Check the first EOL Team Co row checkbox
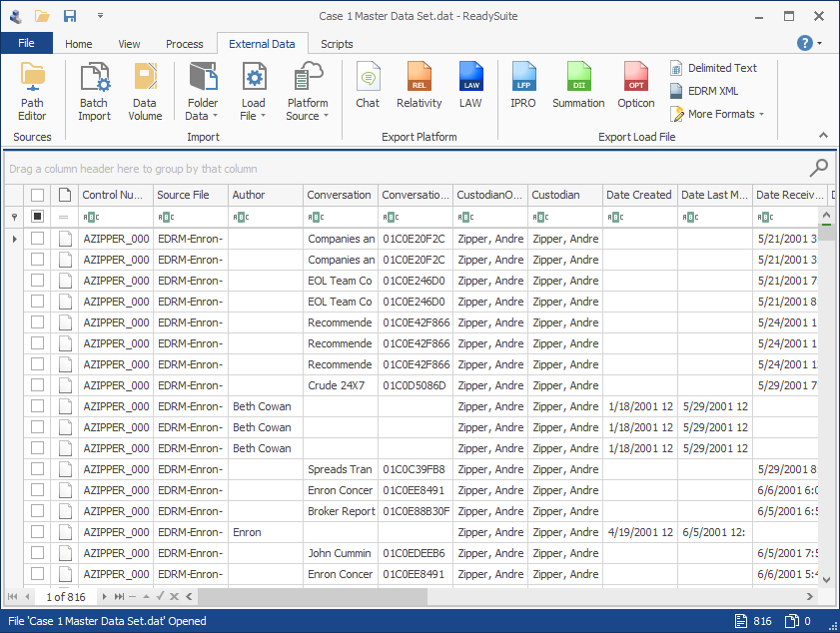The width and height of the screenshot is (840, 633). [x=38, y=281]
